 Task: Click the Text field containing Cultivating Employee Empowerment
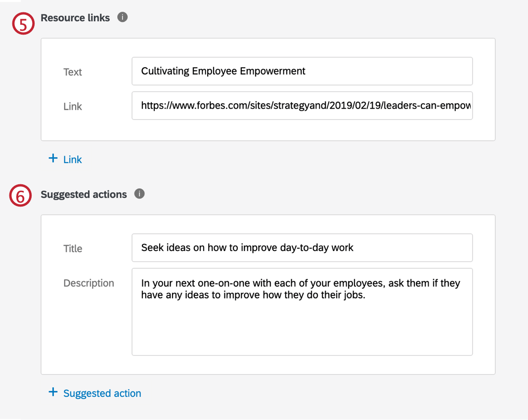coord(302,71)
